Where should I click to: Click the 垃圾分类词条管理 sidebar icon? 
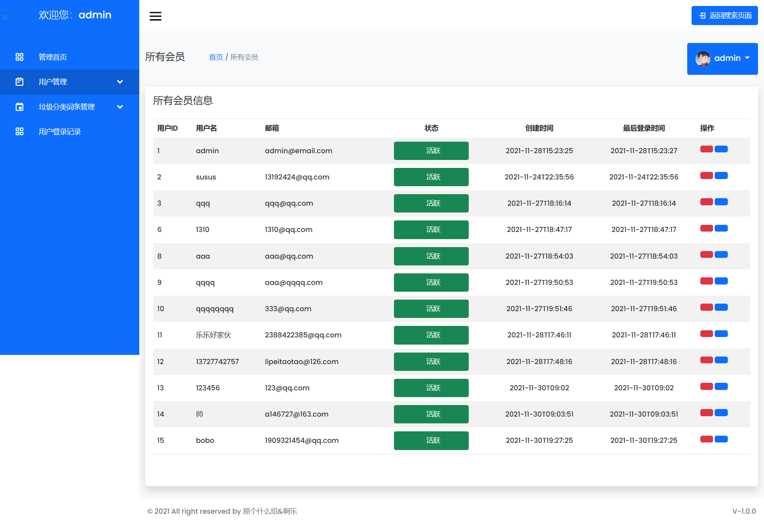pos(19,107)
